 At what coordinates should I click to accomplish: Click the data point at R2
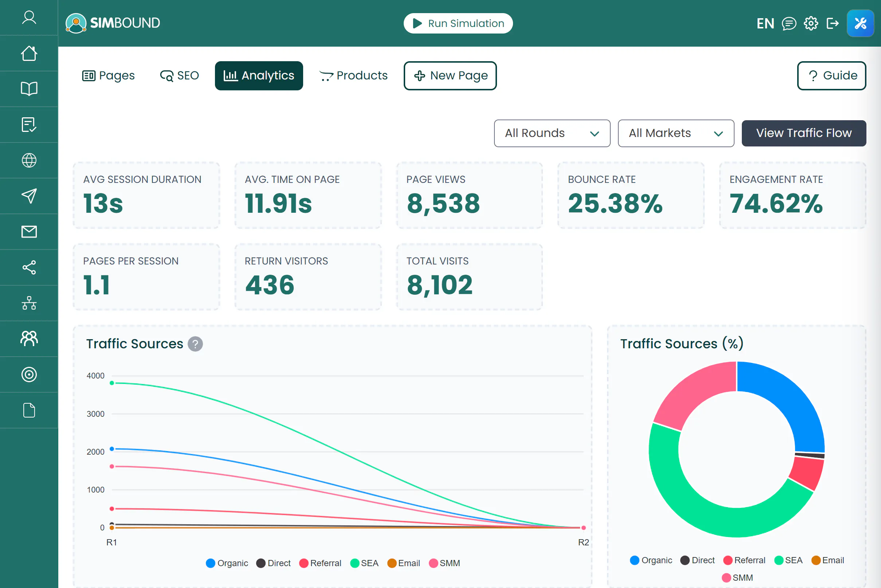click(584, 528)
